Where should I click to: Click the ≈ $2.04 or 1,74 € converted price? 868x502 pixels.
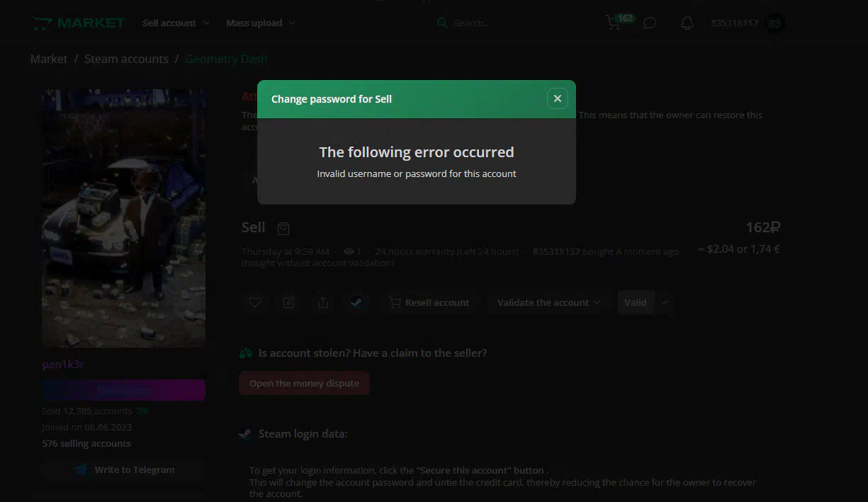tap(738, 249)
